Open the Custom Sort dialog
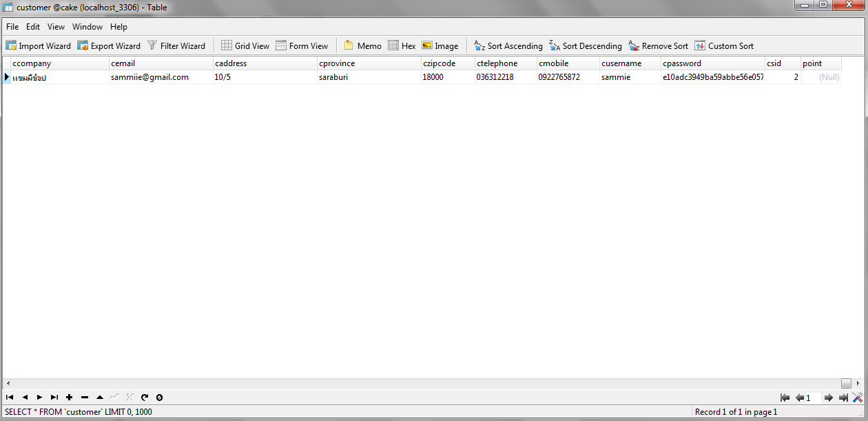Viewport: 868px width, 421px height. [x=724, y=46]
